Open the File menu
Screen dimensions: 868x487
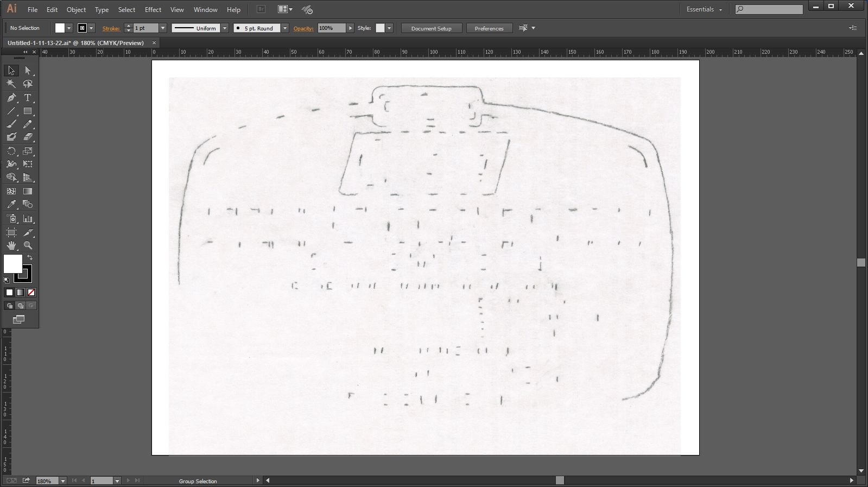click(x=33, y=9)
